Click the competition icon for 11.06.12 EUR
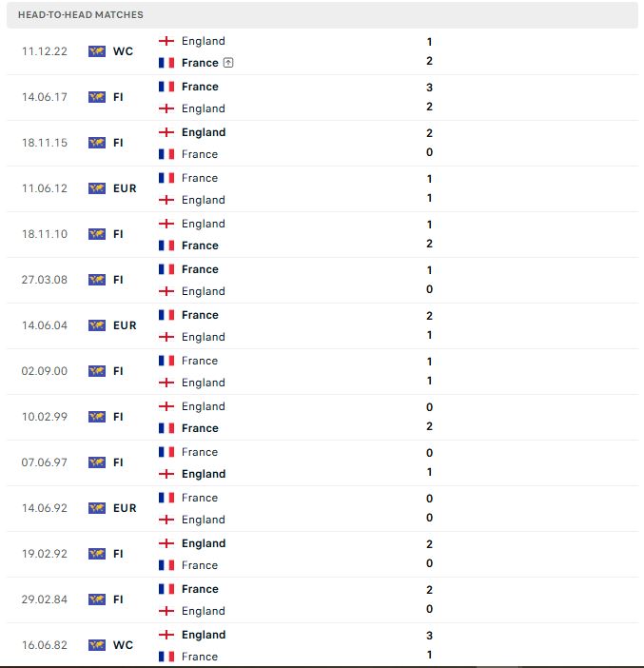This screenshot has height=668, width=644. 97,188
